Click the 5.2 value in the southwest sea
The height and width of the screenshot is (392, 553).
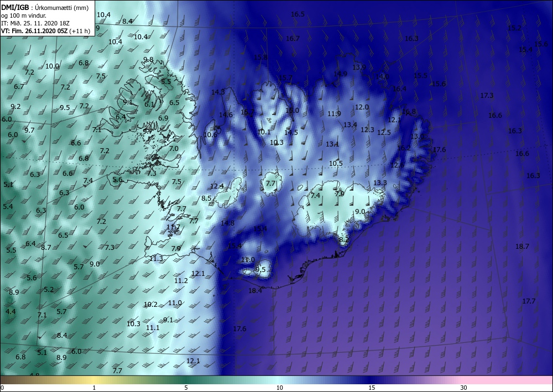49,290
